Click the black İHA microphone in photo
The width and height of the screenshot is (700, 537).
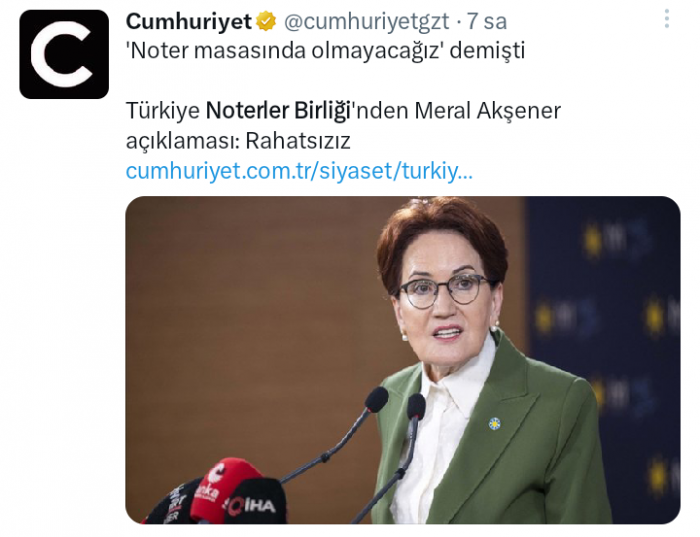pos(255,502)
